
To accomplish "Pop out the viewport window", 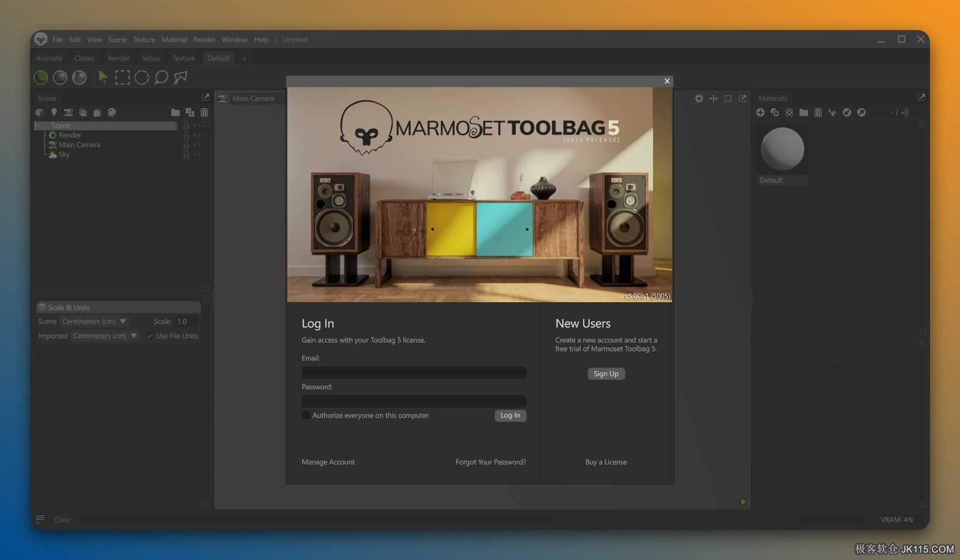I will point(742,99).
